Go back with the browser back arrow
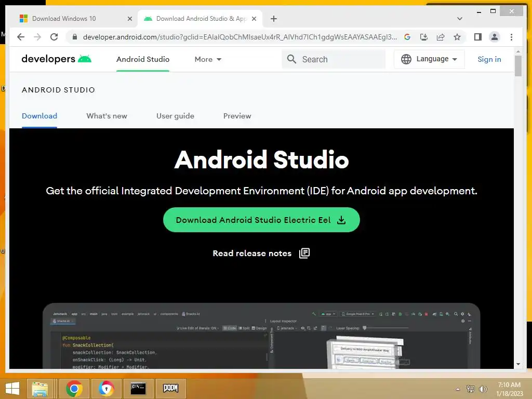 (21, 37)
